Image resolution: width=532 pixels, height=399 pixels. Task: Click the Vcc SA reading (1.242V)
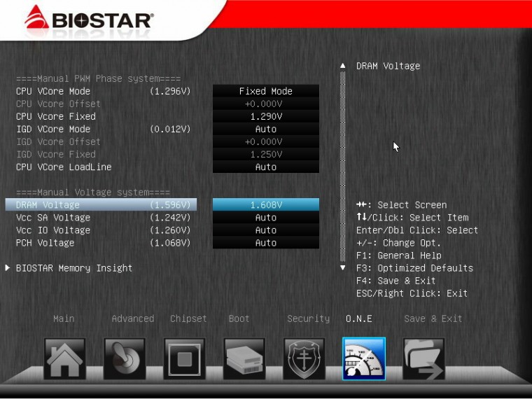pyautogui.click(x=170, y=218)
